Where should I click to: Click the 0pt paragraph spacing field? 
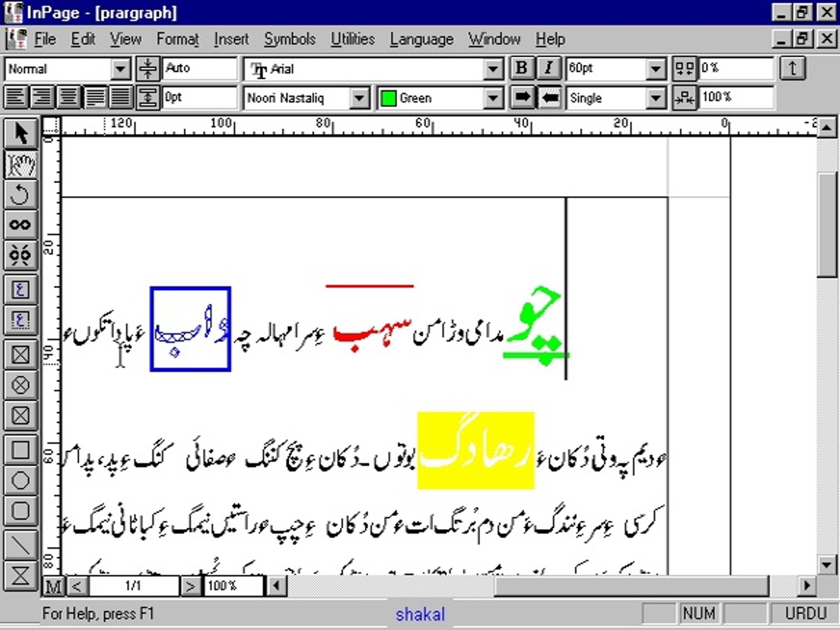199,97
